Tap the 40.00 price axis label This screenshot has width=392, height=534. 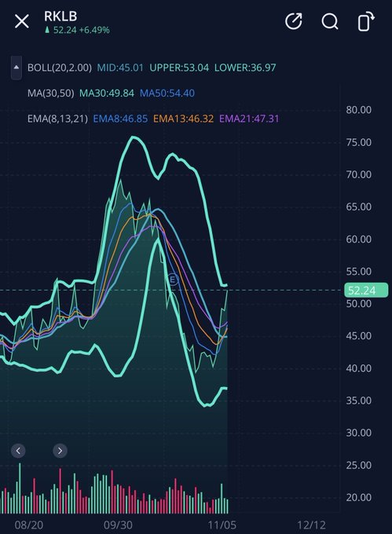[x=359, y=368]
